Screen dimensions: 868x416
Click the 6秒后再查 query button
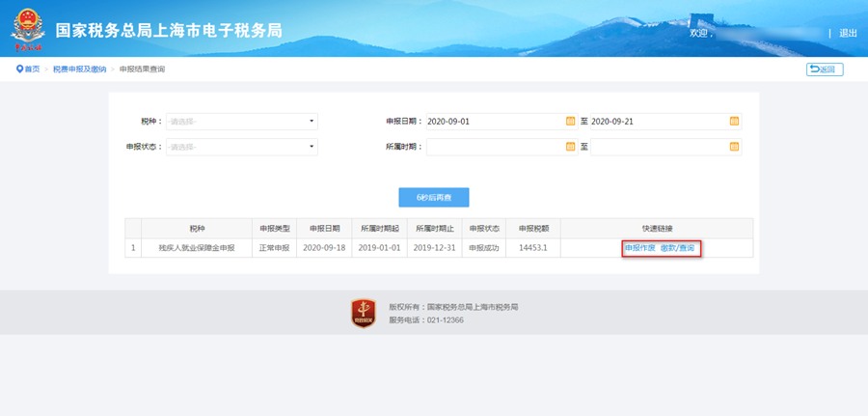[433, 197]
